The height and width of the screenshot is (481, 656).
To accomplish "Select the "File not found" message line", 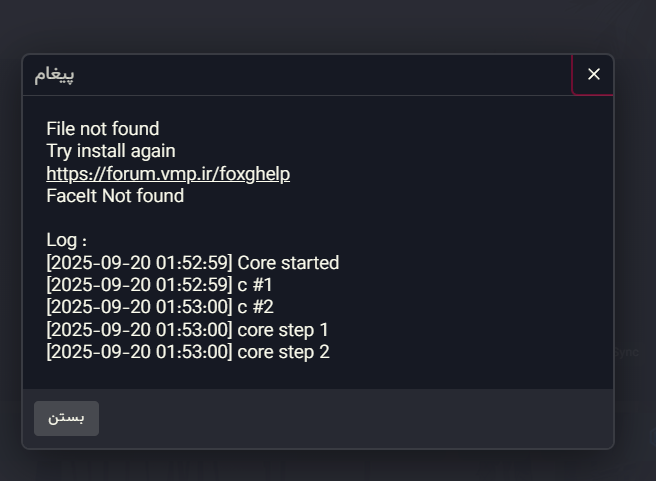I will [x=102, y=129].
